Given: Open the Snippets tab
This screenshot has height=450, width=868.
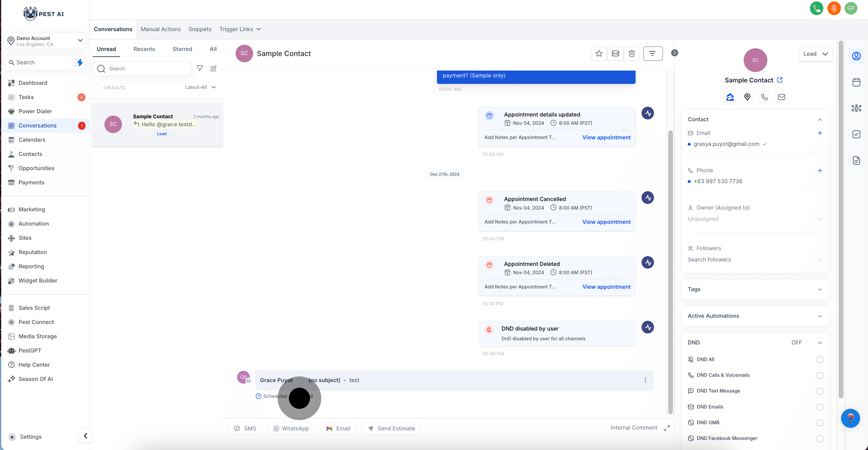Looking at the screenshot, I should pyautogui.click(x=200, y=29).
